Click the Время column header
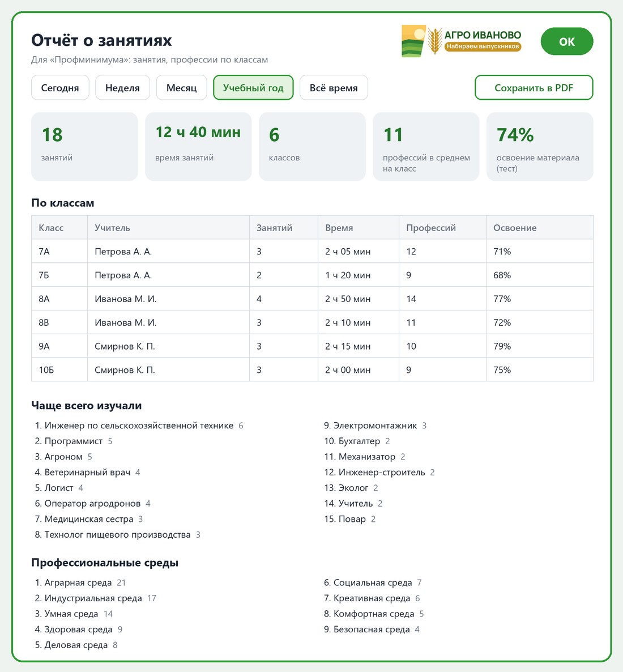The height and width of the screenshot is (672, 623). (359, 228)
